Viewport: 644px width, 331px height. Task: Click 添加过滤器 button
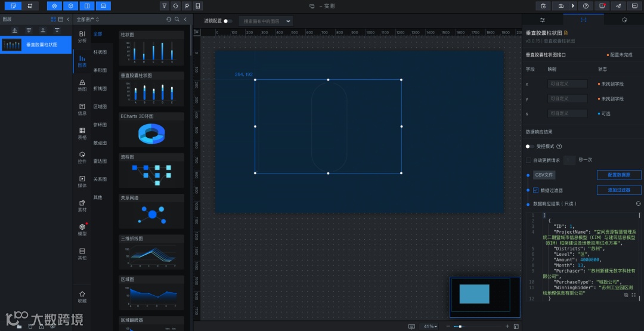pos(619,190)
